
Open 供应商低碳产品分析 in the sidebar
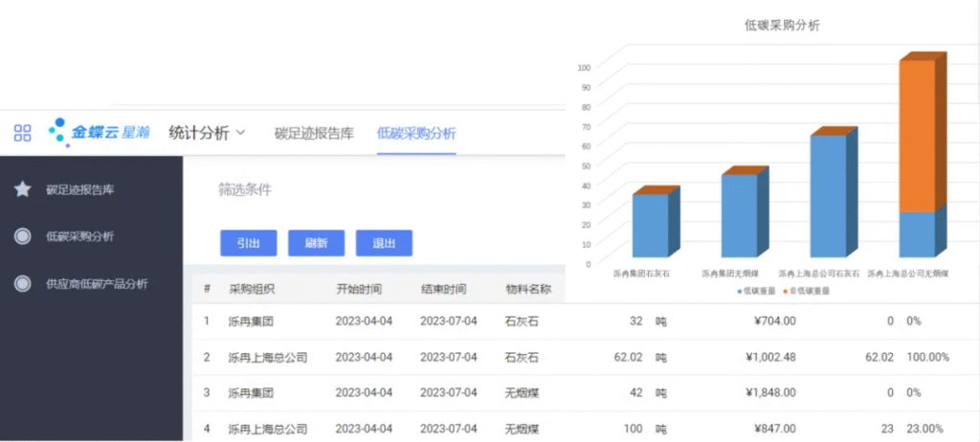click(x=97, y=284)
